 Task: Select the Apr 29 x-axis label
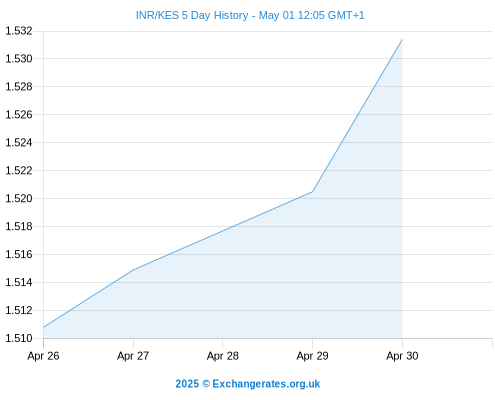(x=312, y=356)
